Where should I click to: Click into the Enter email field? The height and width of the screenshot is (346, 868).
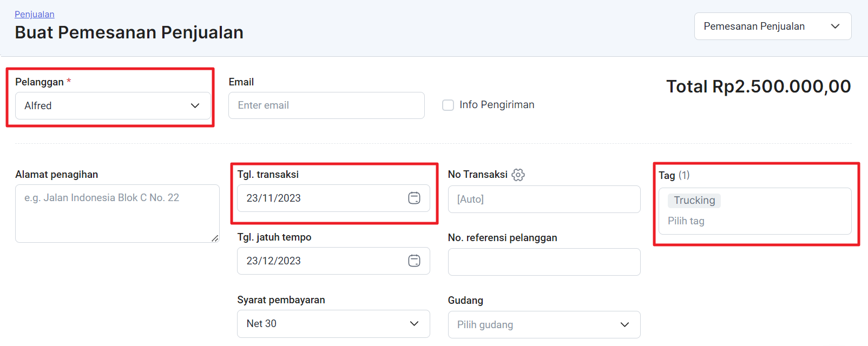[x=326, y=105]
